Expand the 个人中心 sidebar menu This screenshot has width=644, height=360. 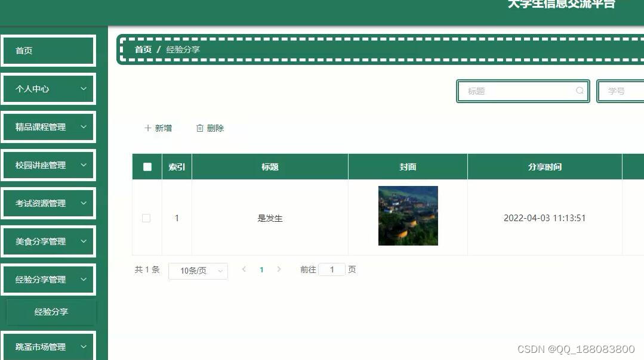[x=48, y=89]
